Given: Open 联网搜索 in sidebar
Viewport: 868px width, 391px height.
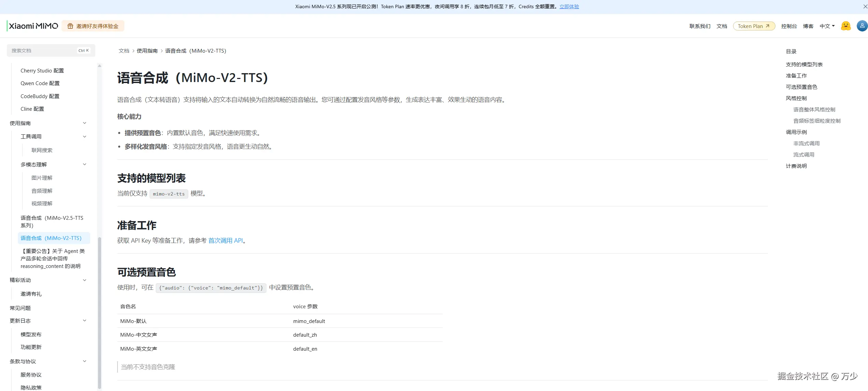Looking at the screenshot, I should 42,150.
